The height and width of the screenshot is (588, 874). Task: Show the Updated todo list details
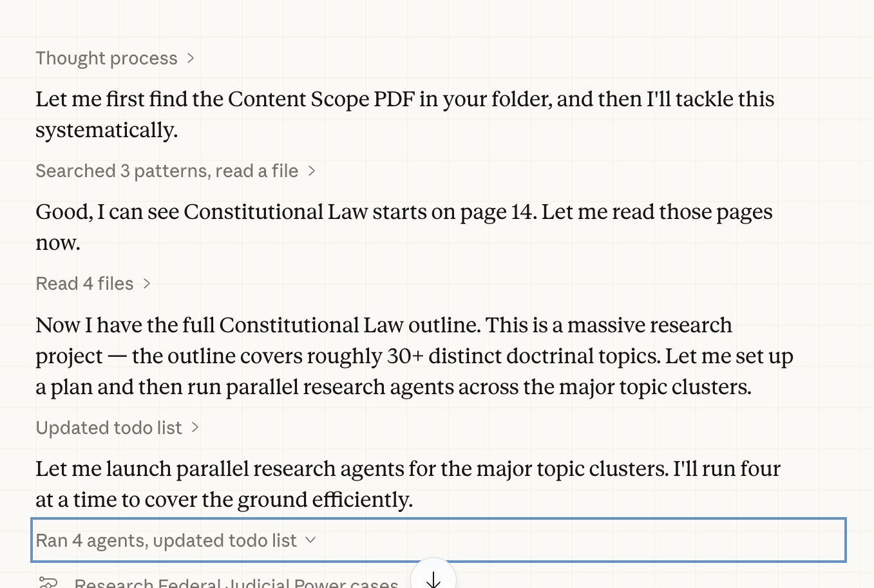click(109, 428)
